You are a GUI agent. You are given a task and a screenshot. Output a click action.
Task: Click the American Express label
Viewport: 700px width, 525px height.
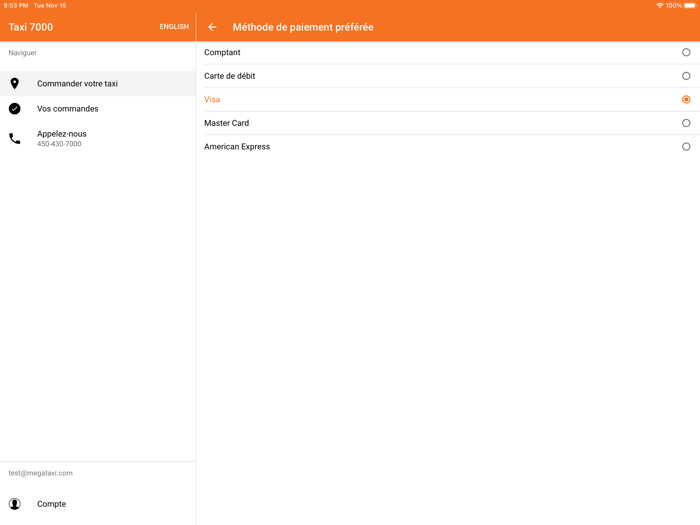click(237, 146)
